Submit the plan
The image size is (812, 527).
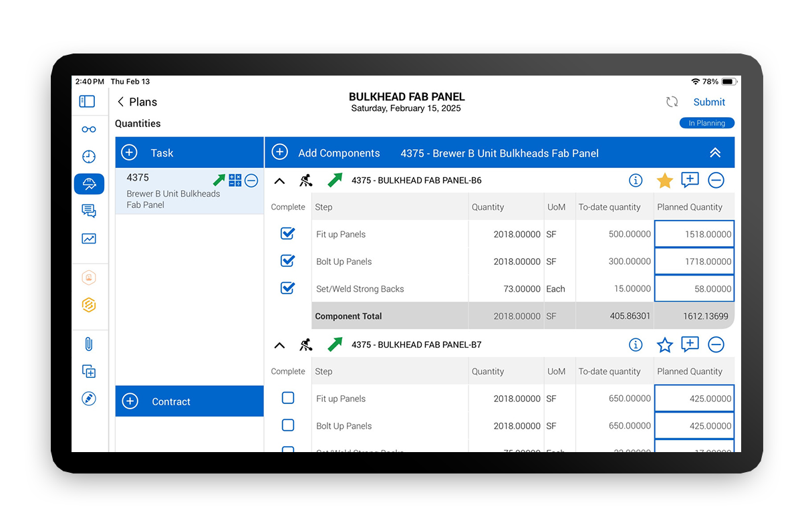[x=709, y=102]
